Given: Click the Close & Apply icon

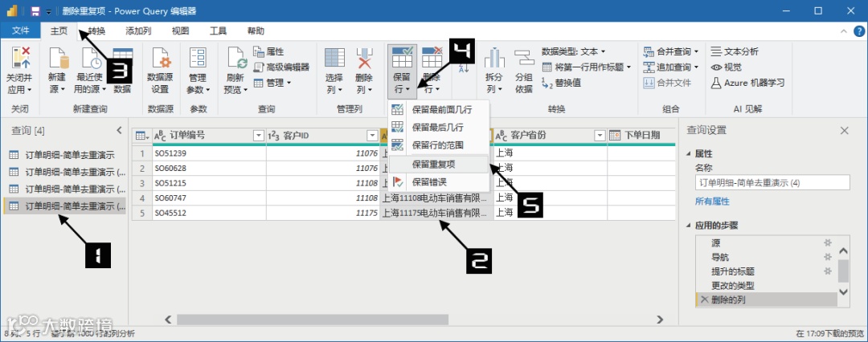Looking at the screenshot, I should [x=21, y=59].
